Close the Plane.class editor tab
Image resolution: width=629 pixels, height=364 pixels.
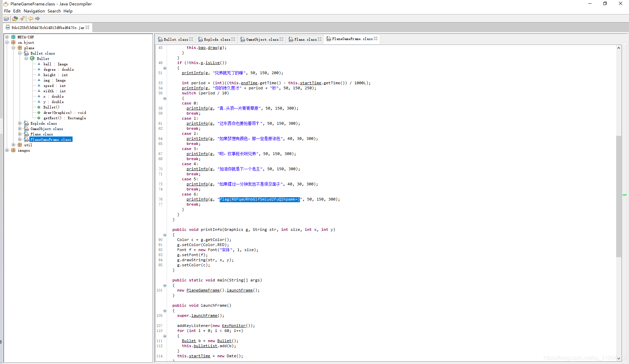point(320,39)
